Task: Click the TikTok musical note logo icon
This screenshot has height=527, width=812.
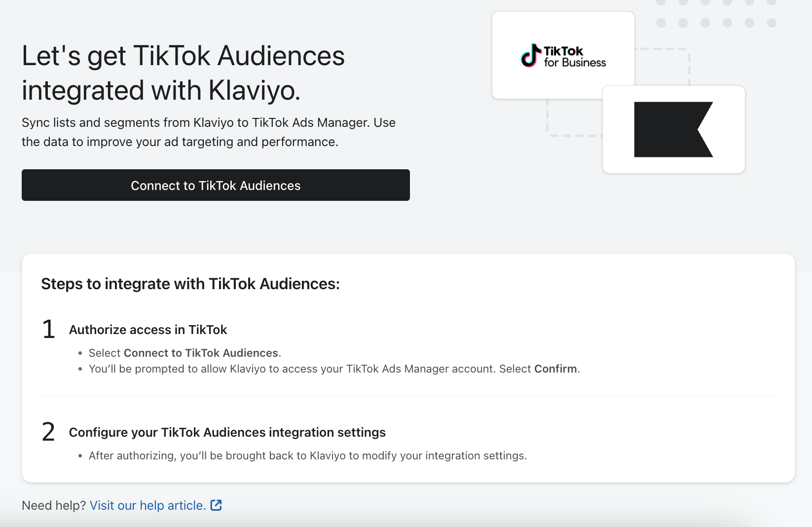Action: pyautogui.click(x=530, y=56)
